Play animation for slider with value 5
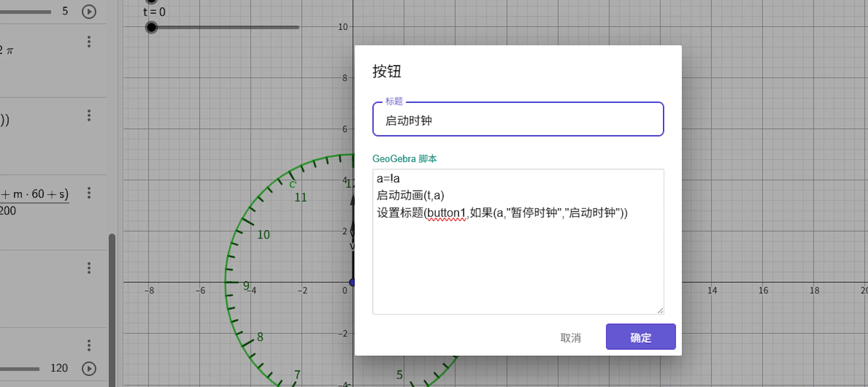 click(x=89, y=12)
